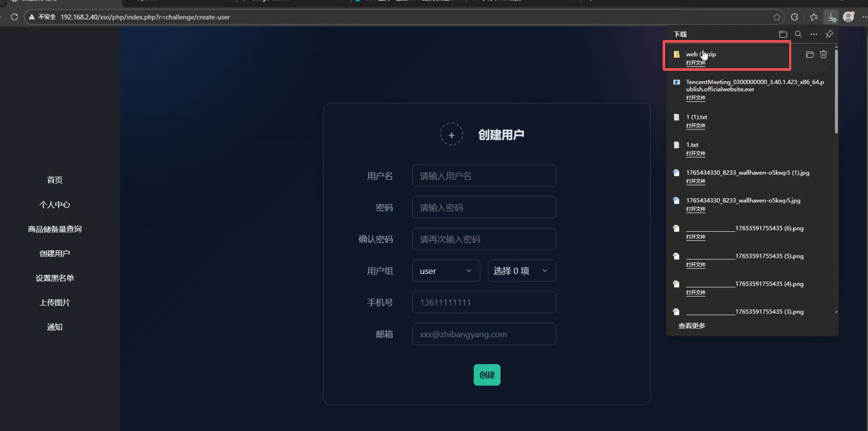Click the browser address bar URL
868x431 pixels.
pyautogui.click(x=145, y=17)
